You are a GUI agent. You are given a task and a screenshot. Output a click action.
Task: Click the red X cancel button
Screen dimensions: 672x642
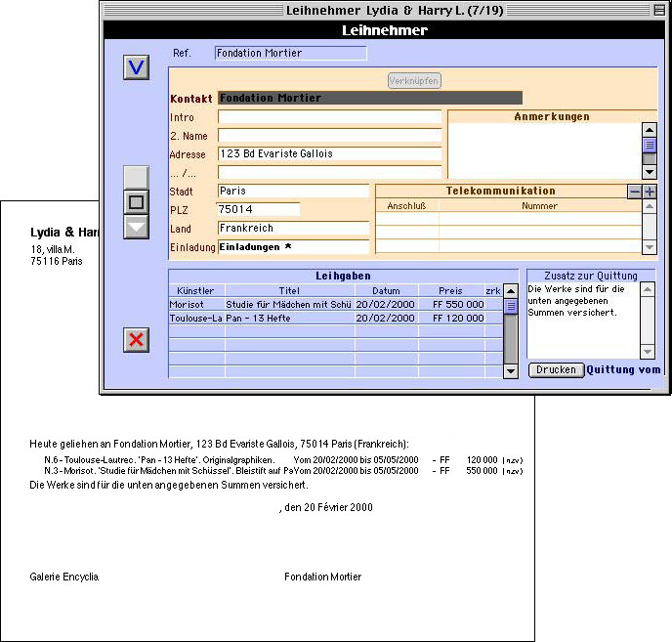[x=137, y=340]
